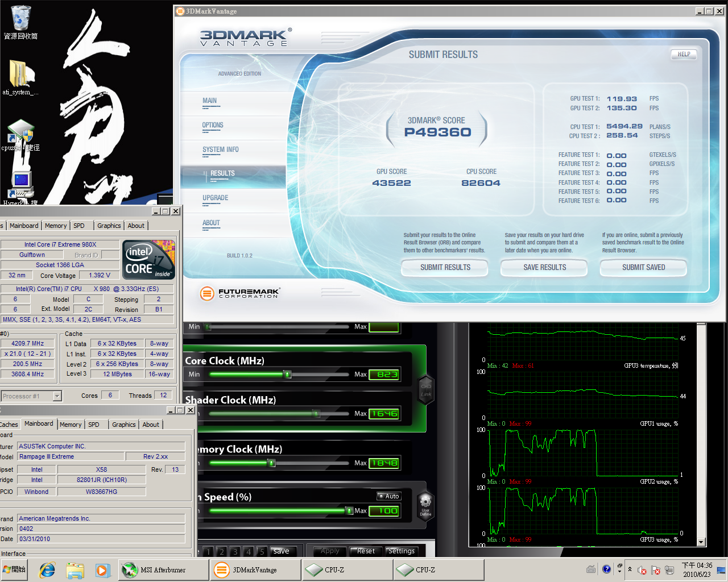Open SPD tab in CPU-Z processor window

[x=79, y=226]
